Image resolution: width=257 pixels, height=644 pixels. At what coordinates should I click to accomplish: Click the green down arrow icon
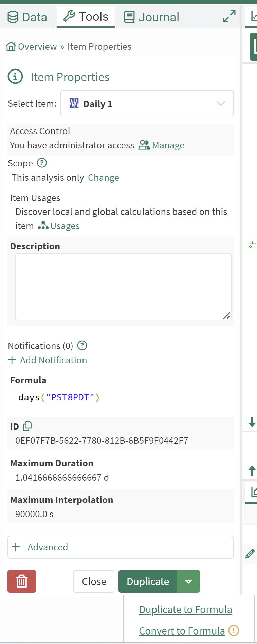(x=252, y=422)
